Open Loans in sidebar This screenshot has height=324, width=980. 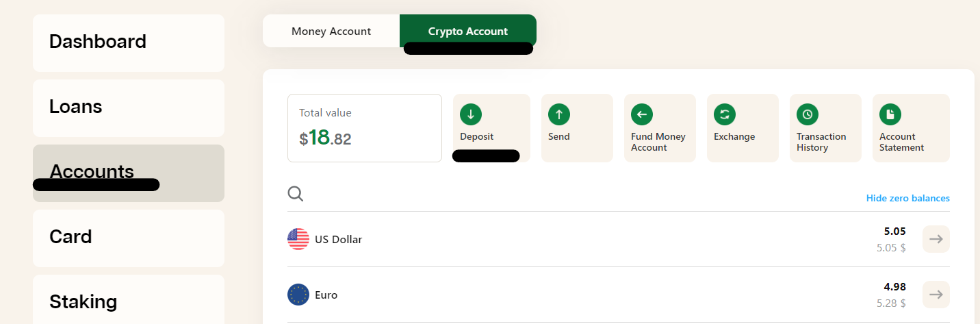tap(129, 108)
